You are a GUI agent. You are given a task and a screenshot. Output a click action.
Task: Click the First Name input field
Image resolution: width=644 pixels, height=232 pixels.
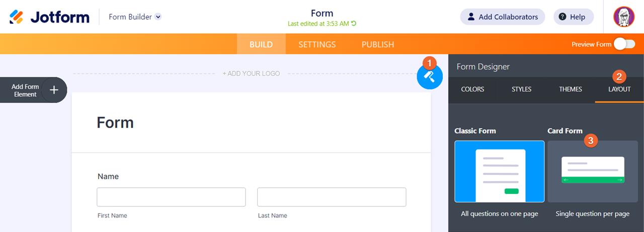click(171, 197)
